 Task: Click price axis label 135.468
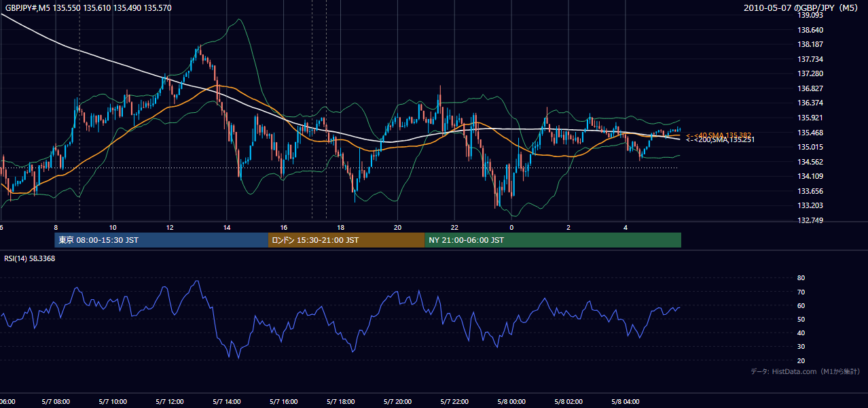point(811,133)
